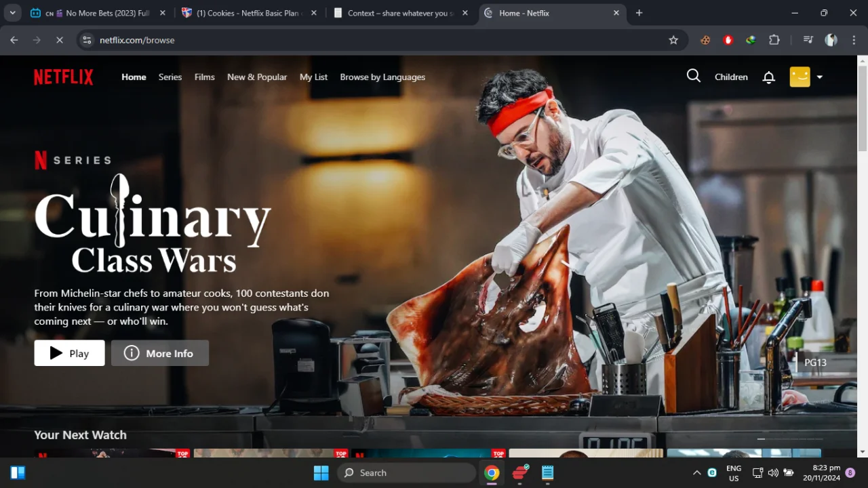Open the cookie extension icon
The height and width of the screenshot is (488, 868).
[x=705, y=40]
